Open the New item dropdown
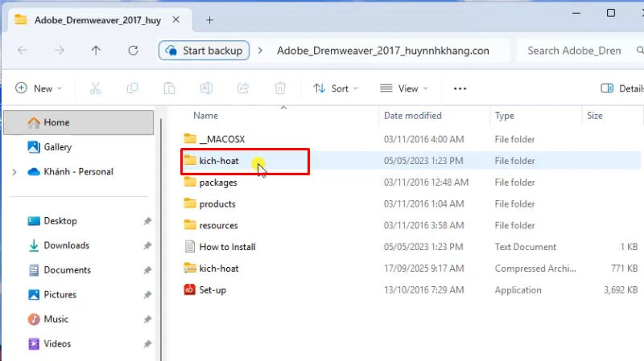644x361 pixels. coord(39,88)
